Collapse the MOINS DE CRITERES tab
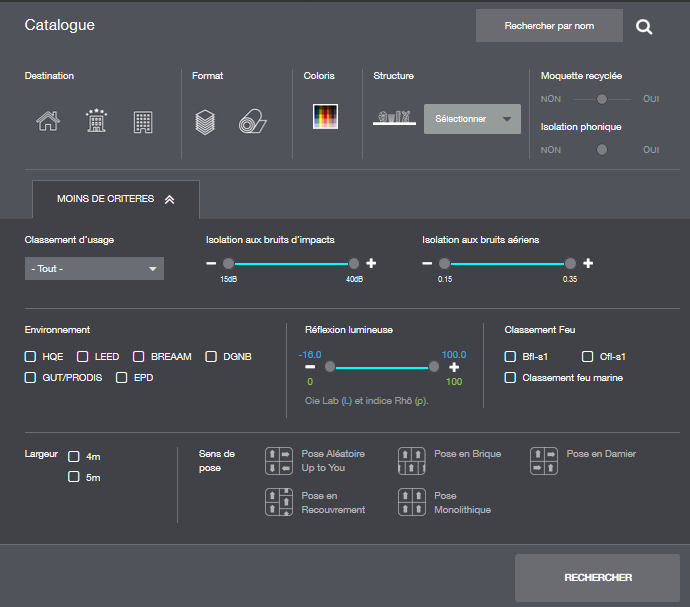 coord(116,199)
